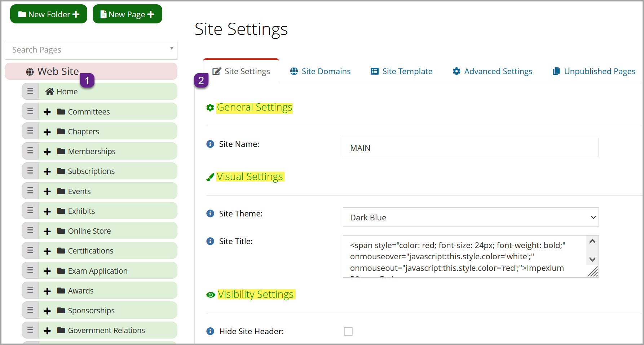644x345 pixels.
Task: Click the Site Title scrollbar down arrow
Action: 592,259
